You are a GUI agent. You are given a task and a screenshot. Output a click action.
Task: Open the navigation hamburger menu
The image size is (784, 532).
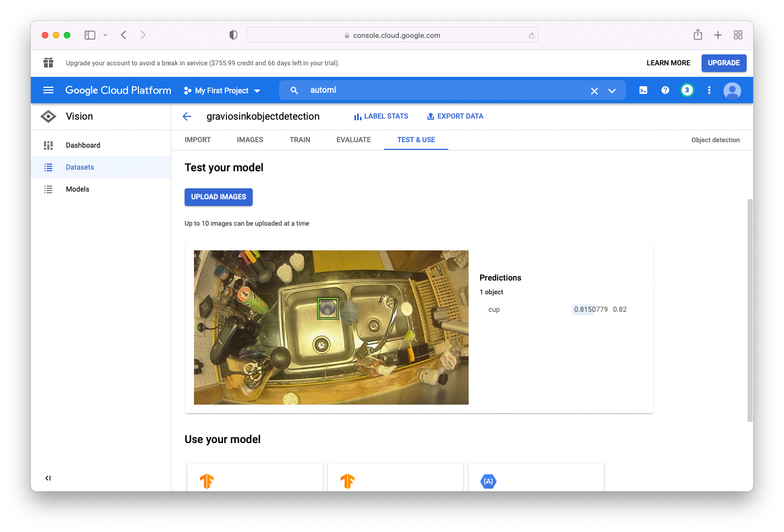point(48,90)
